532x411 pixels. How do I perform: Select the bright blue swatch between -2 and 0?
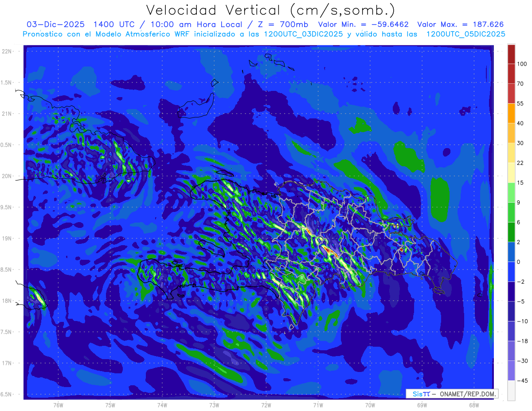[511, 271]
